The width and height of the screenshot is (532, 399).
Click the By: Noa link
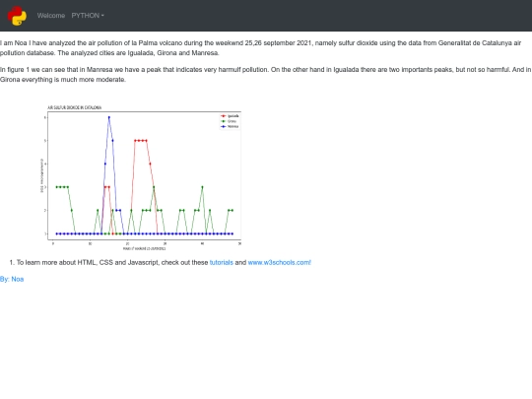pyautogui.click(x=12, y=279)
